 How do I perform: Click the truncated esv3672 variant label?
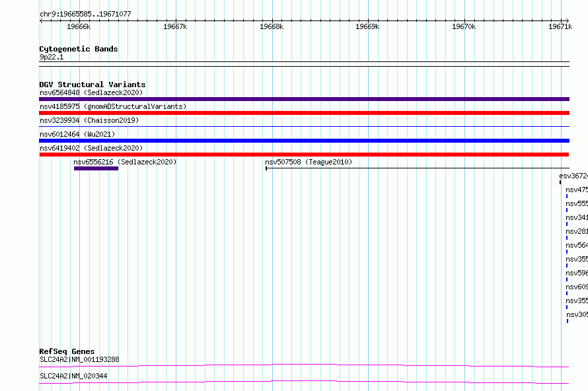(573, 176)
